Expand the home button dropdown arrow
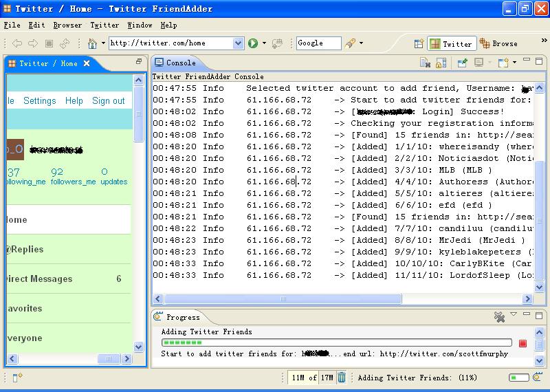Screen dimensions: 550x392 coord(103,43)
